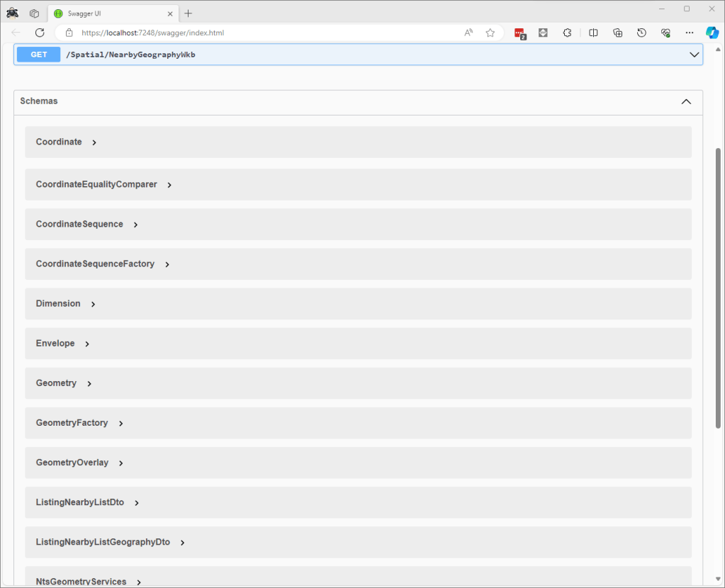Expand the Coordinate schema
Image resolution: width=725 pixels, height=588 pixels.
tap(94, 142)
